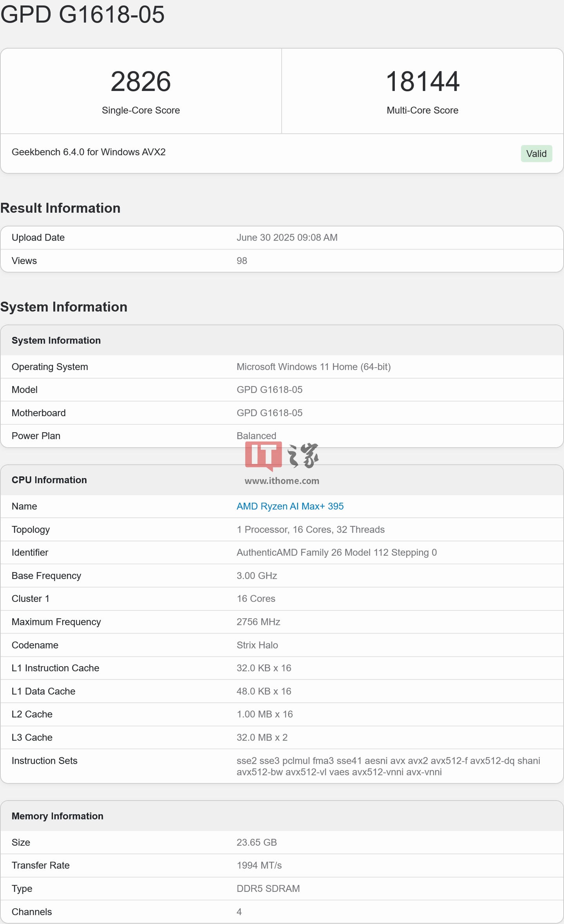Click the Codename value Strix Halo

(x=257, y=645)
